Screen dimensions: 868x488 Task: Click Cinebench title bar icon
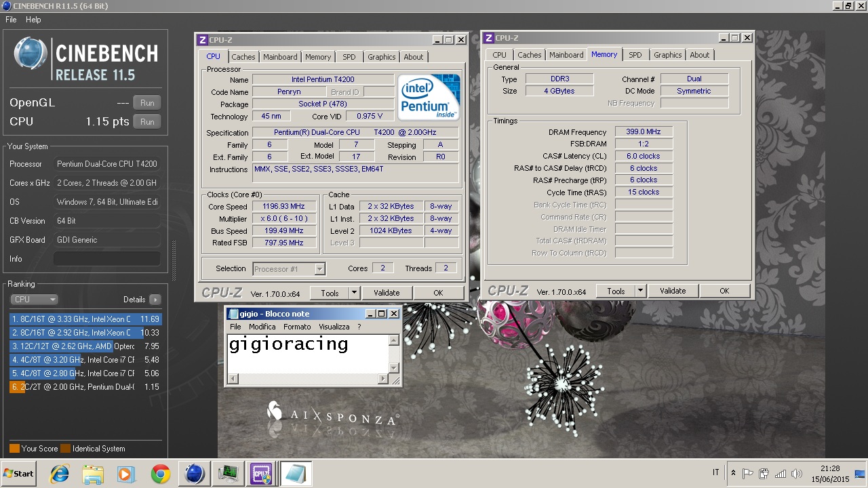(x=7, y=6)
